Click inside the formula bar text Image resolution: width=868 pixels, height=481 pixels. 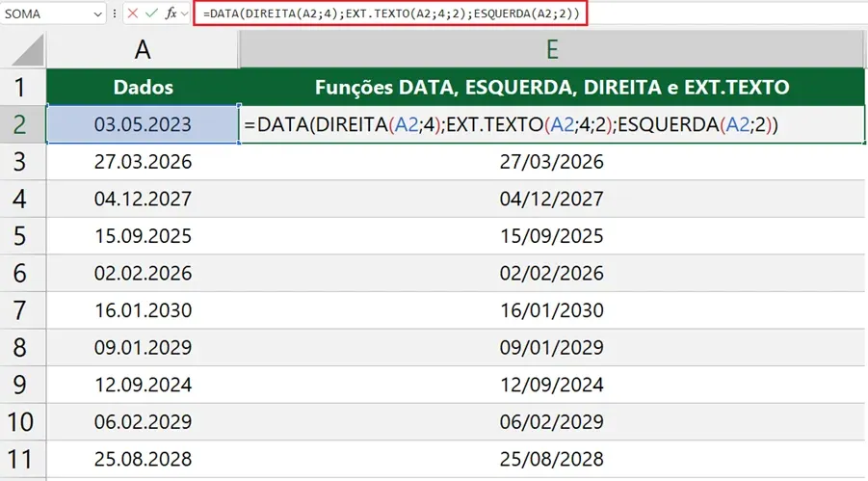point(390,13)
